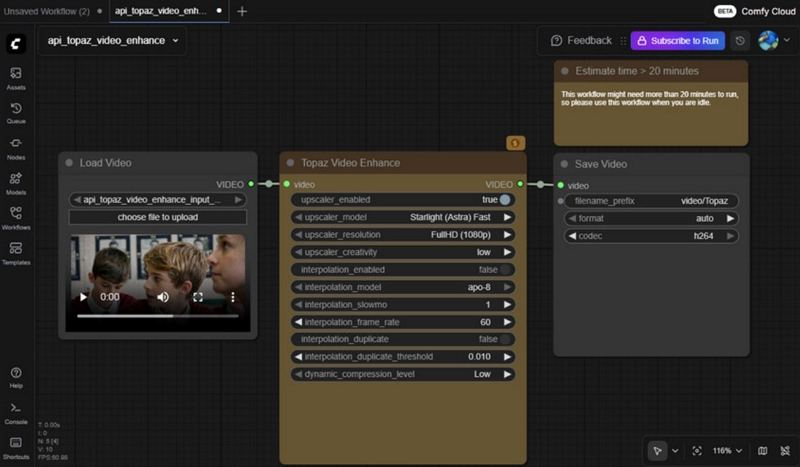Open the Models sidebar panel
The image size is (800, 467).
pyautogui.click(x=16, y=183)
